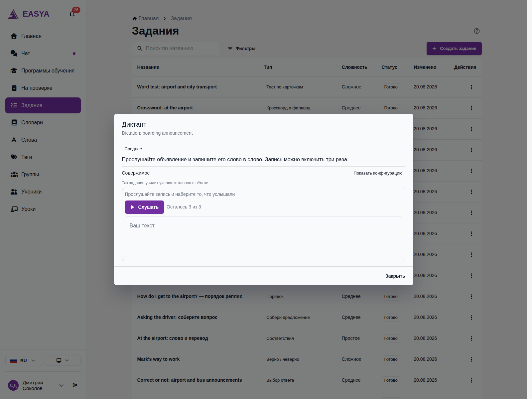Click the help question mark icon
The height and width of the screenshot is (399, 532).
(x=477, y=31)
